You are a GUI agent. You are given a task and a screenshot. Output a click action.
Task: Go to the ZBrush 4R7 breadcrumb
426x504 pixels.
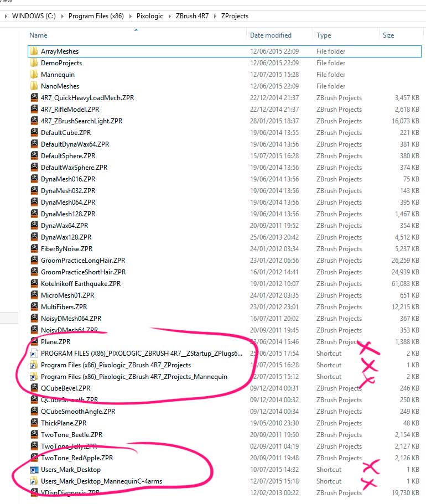(193, 15)
